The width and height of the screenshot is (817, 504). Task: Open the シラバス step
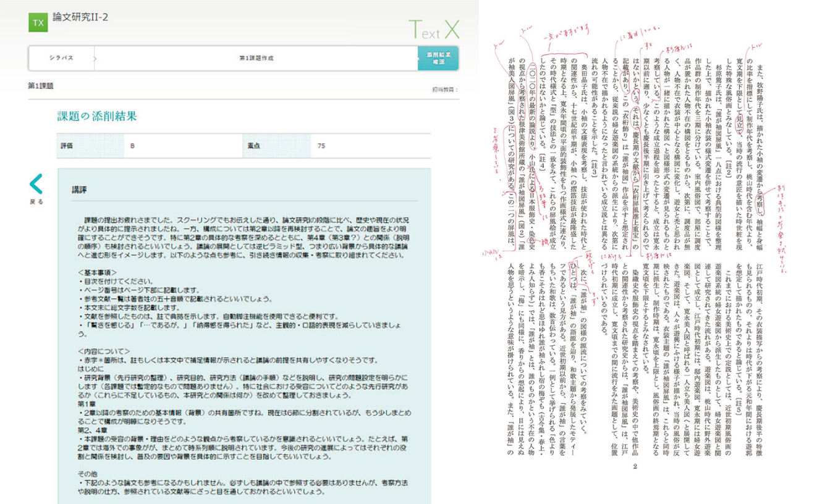tap(61, 58)
